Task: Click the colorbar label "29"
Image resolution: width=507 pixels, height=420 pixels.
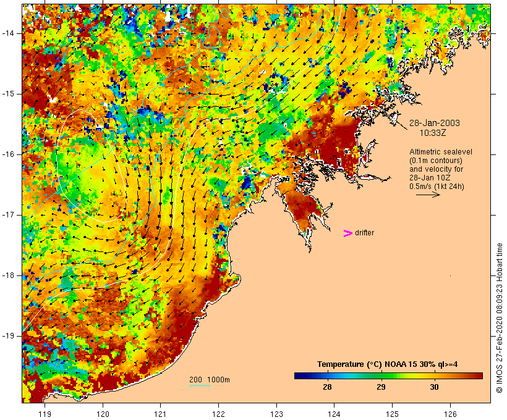Action: [381, 387]
